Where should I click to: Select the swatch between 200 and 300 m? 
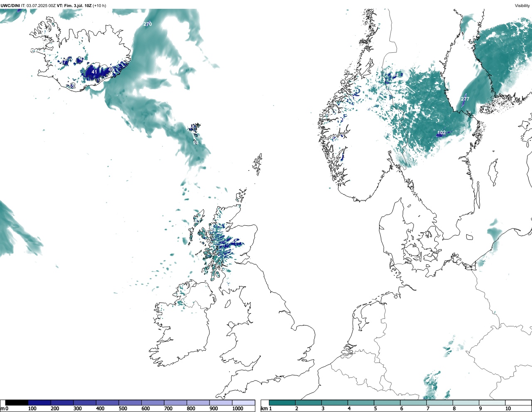tap(62, 403)
